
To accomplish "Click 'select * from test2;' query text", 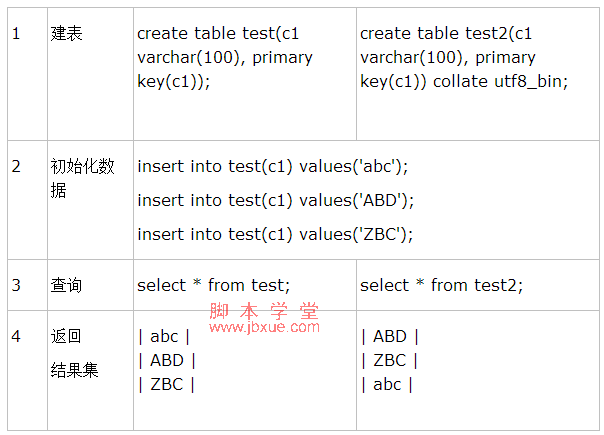I will coord(441,286).
